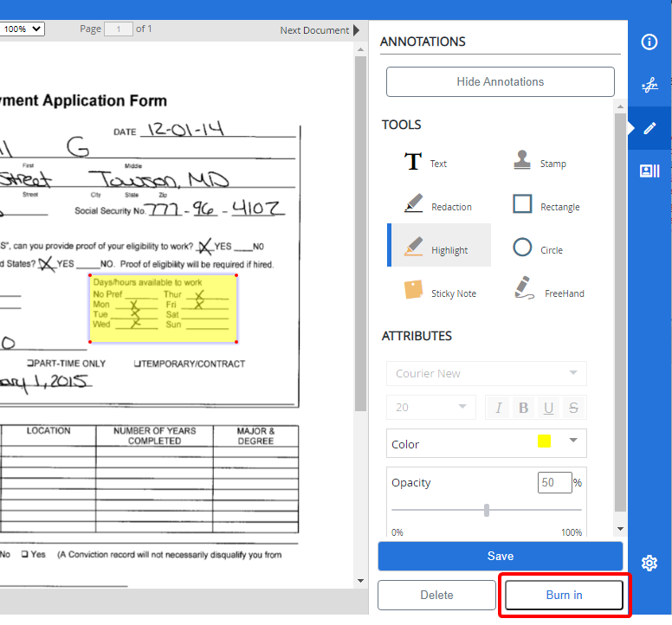Pick the Rectangle annotation tool

pyautogui.click(x=546, y=206)
